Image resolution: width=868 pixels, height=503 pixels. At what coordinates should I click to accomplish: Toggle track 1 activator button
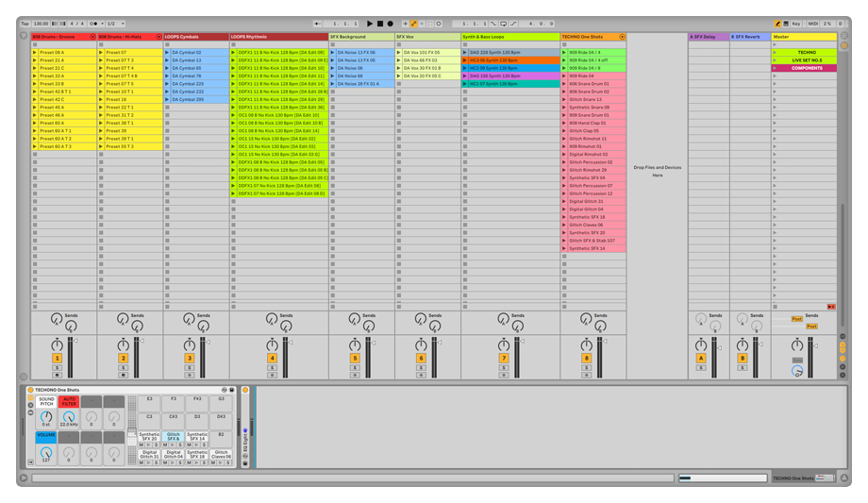pos(57,359)
